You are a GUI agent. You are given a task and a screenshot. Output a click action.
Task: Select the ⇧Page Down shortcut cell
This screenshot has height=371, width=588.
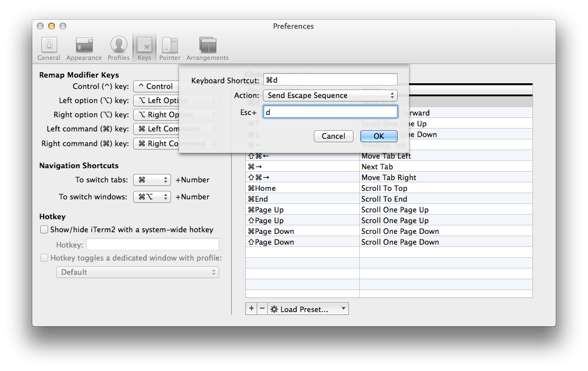302,242
